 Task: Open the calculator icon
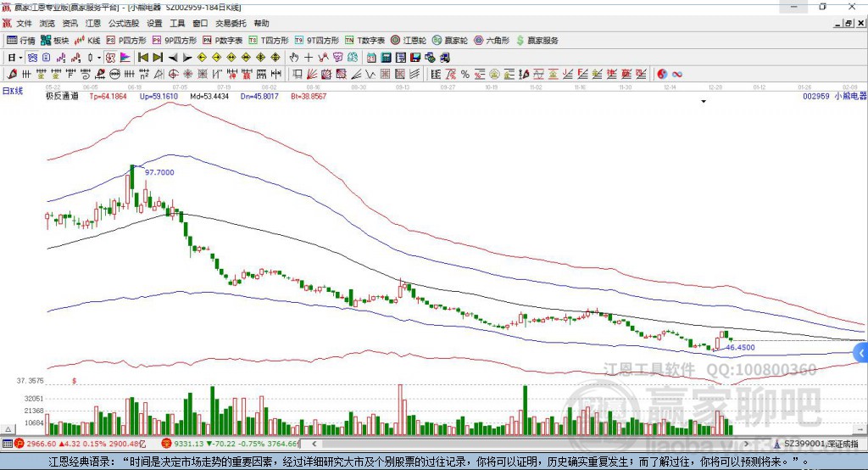click(x=386, y=58)
